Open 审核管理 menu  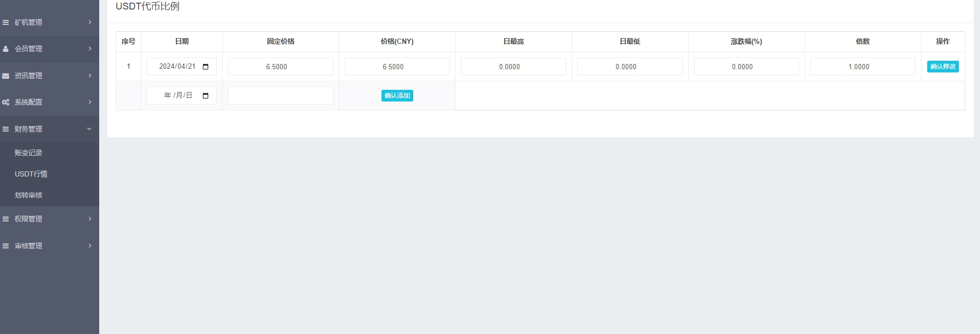(50, 246)
